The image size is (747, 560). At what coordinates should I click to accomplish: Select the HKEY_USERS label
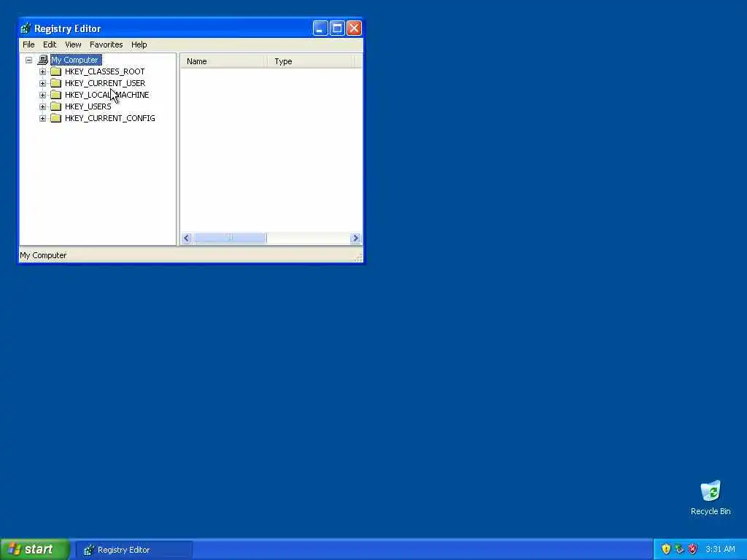(88, 106)
